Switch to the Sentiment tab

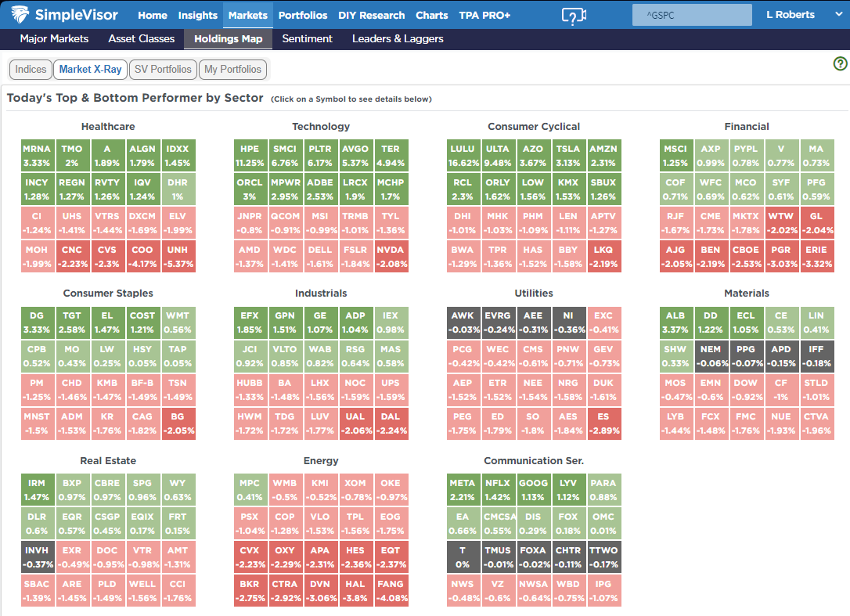307,38
